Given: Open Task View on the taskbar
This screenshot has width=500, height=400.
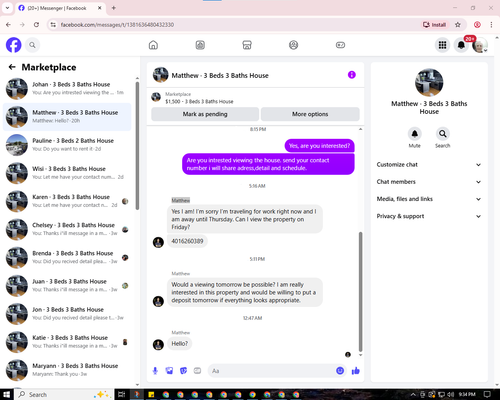Looking at the screenshot, I should (121, 395).
